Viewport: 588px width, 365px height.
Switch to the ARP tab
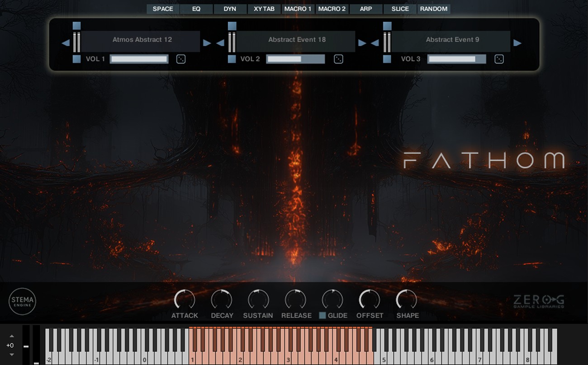366,9
